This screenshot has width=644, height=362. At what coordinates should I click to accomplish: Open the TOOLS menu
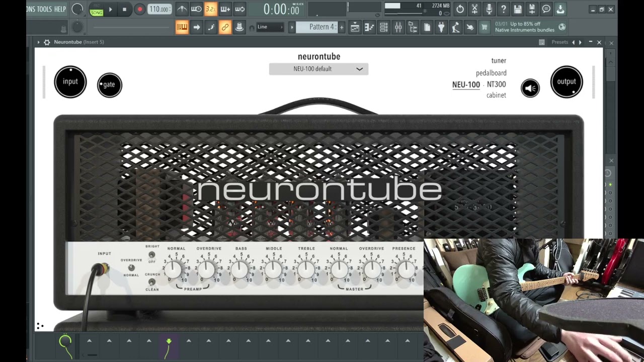click(x=44, y=9)
